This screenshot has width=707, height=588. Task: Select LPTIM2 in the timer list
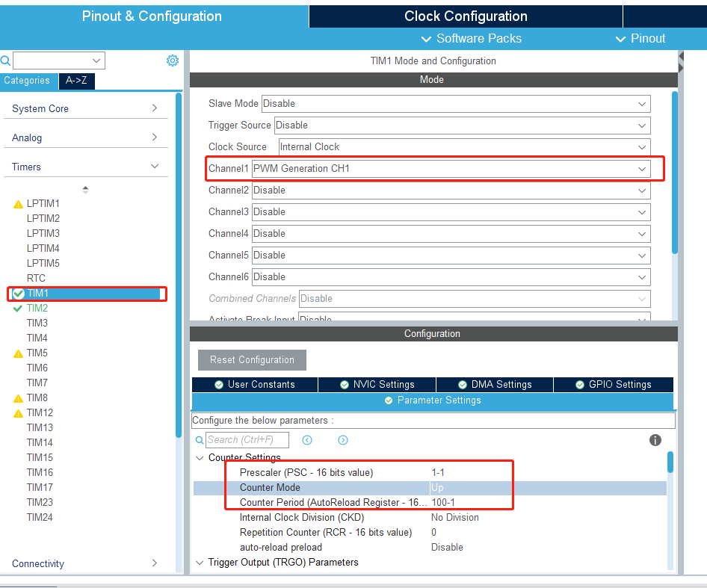tap(43, 219)
